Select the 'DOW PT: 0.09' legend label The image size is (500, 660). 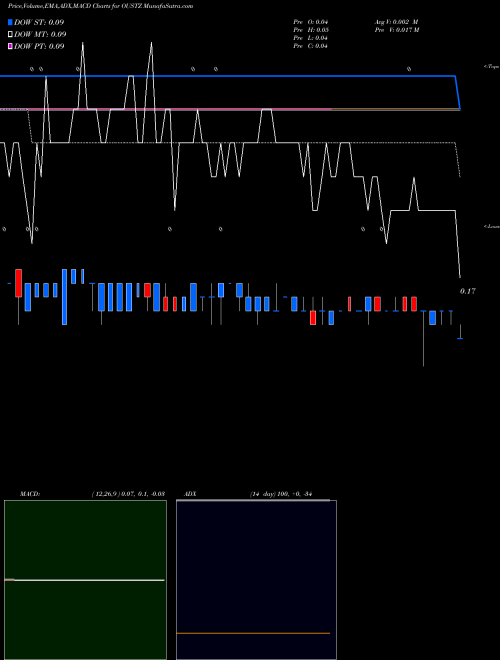coord(39,46)
